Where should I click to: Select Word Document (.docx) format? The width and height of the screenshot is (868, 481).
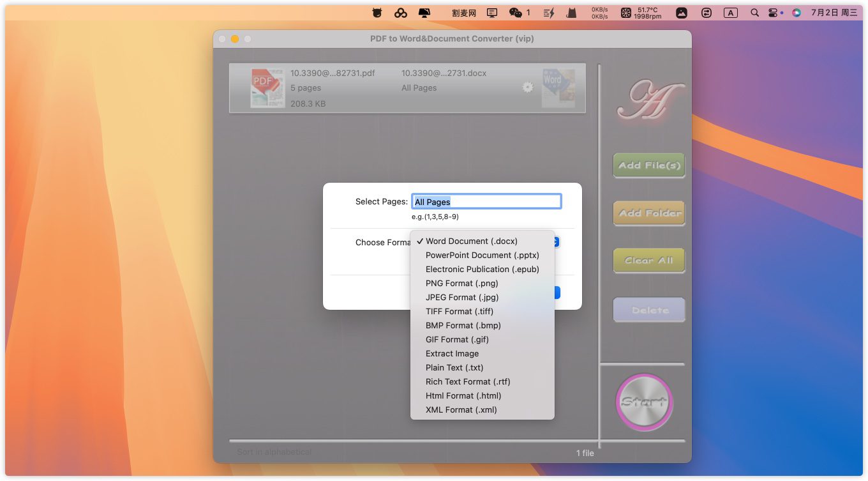pyautogui.click(x=483, y=241)
